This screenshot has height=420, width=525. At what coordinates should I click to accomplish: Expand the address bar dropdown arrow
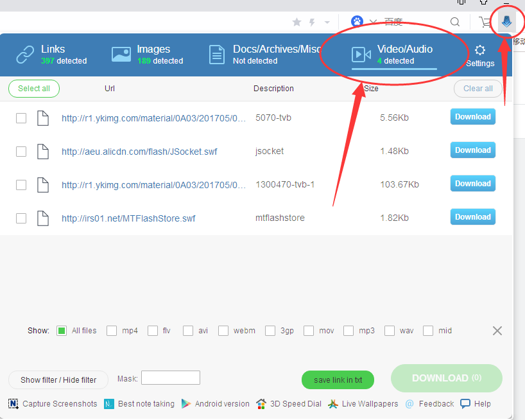[327, 22]
